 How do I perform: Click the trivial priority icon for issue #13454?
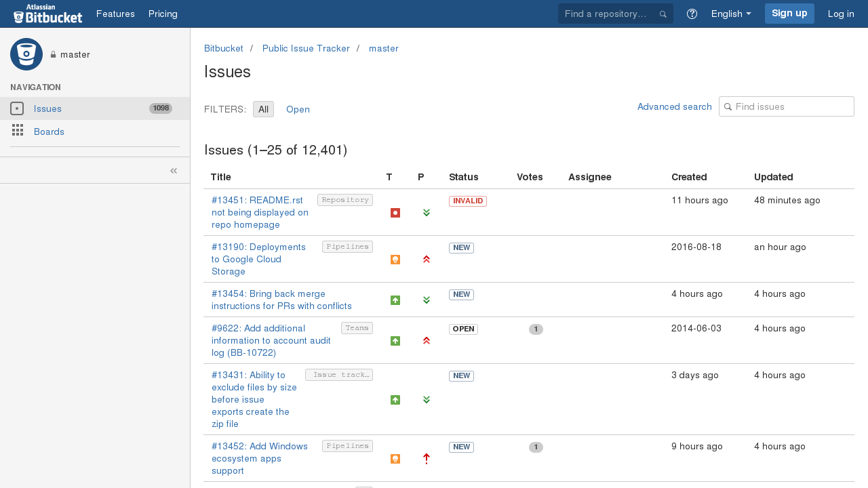tap(427, 300)
